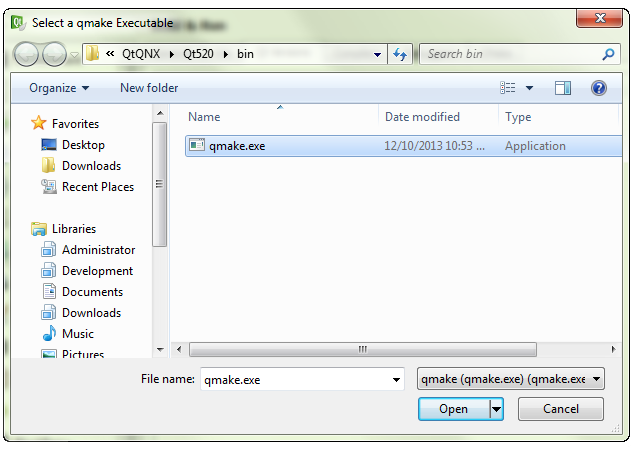Sort by the Date modified column header
This screenshot has width=637, height=455.
pos(422,117)
